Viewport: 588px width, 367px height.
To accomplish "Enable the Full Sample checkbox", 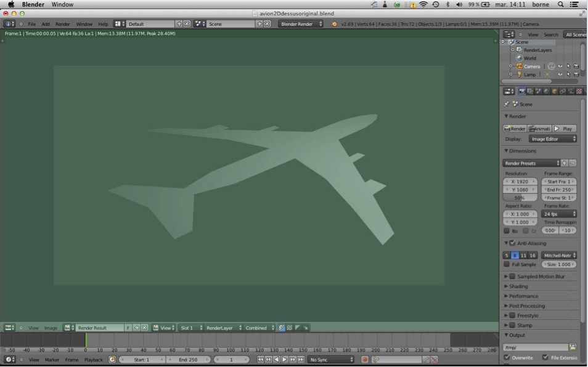I will (507, 264).
